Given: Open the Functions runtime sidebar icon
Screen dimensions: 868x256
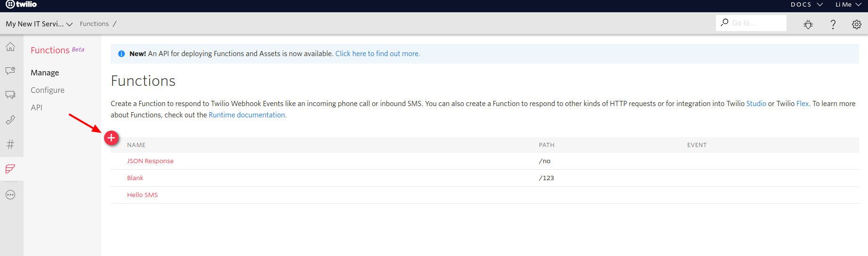Looking at the screenshot, I should pos(10,169).
